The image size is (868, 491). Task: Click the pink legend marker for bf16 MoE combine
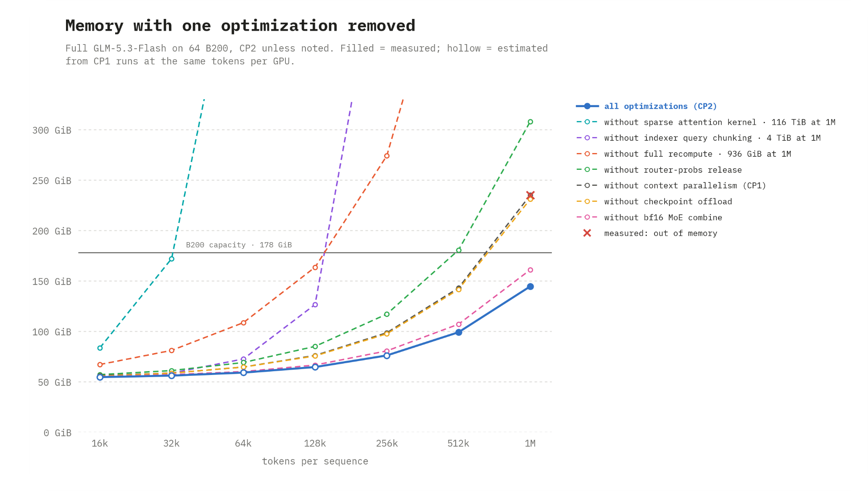[587, 217]
